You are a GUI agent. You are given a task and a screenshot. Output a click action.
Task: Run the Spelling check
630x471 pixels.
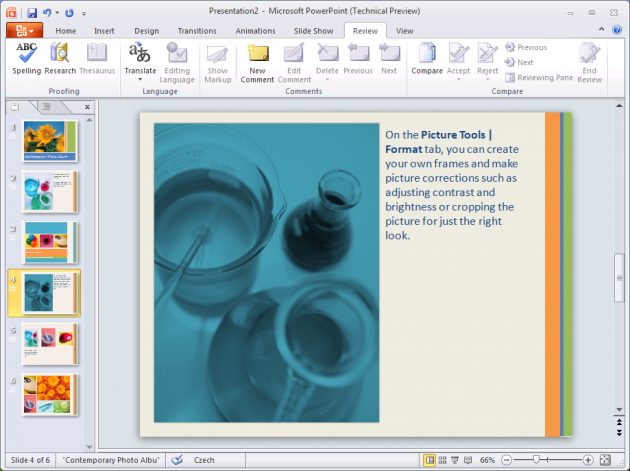point(27,59)
